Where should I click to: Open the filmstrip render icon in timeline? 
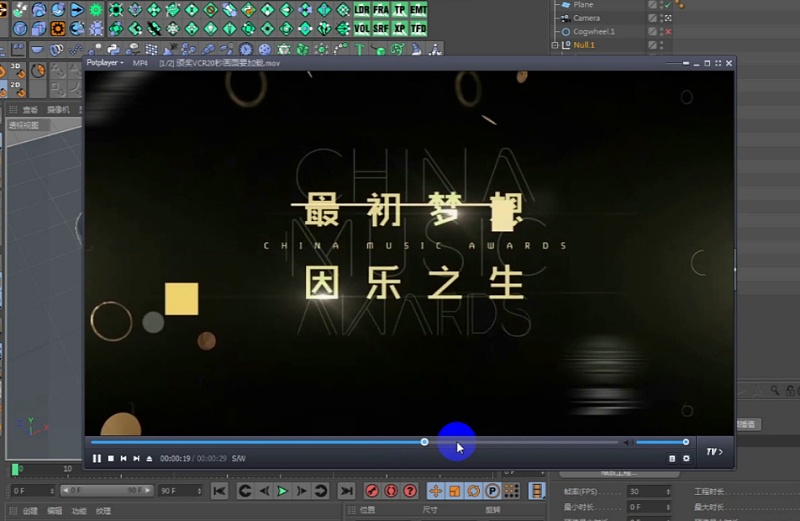(x=537, y=491)
